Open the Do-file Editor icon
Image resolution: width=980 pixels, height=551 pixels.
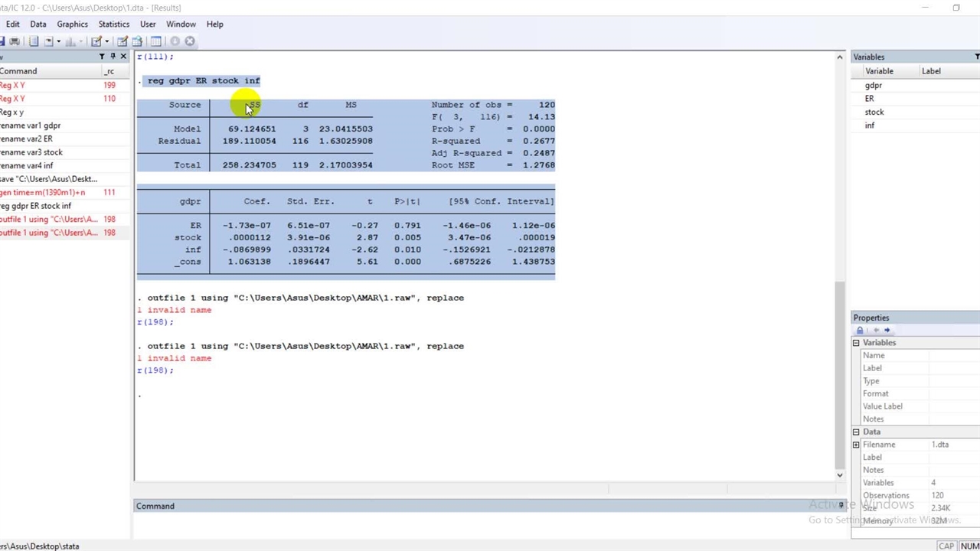click(96, 41)
